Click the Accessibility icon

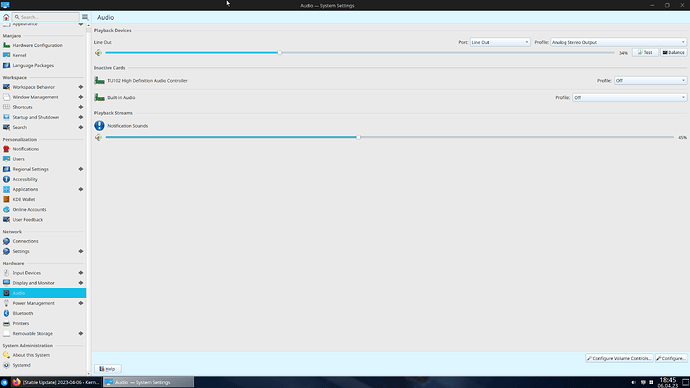pyautogui.click(x=6, y=179)
